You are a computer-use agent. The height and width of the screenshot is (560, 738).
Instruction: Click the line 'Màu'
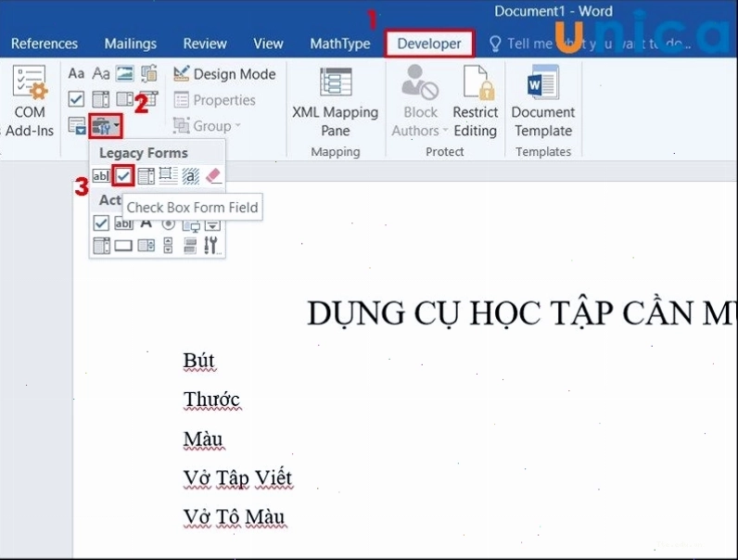click(203, 439)
